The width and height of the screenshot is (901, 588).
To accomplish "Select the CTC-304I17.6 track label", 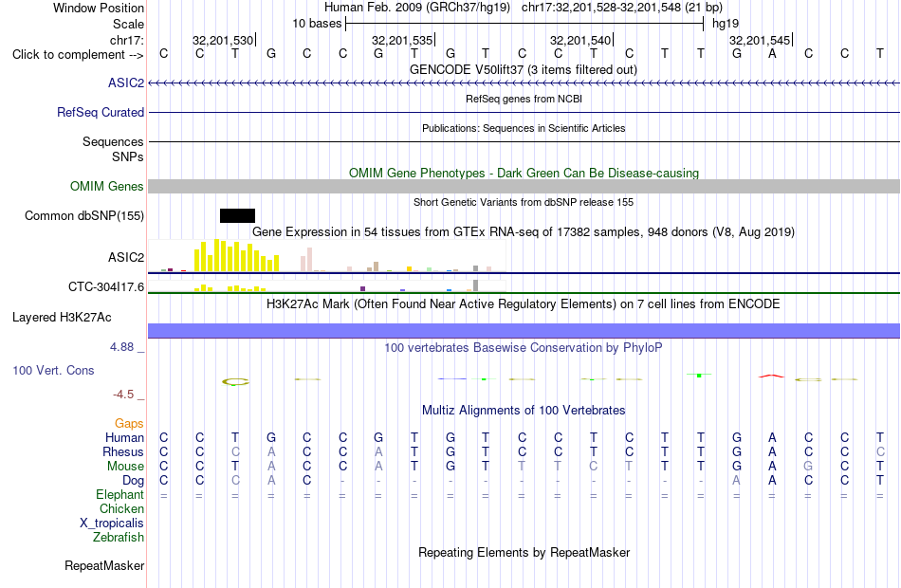I will click(x=106, y=286).
